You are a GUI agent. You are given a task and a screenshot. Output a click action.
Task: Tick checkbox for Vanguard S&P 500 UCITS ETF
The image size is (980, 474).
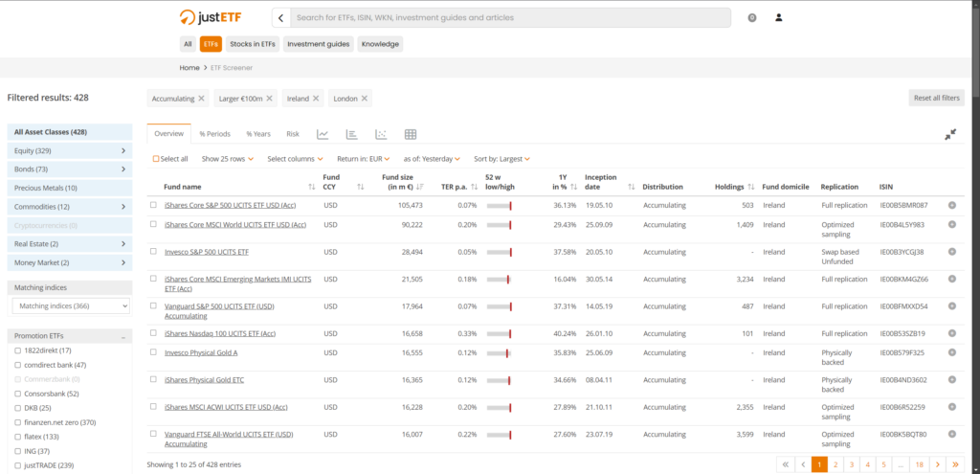tap(153, 305)
